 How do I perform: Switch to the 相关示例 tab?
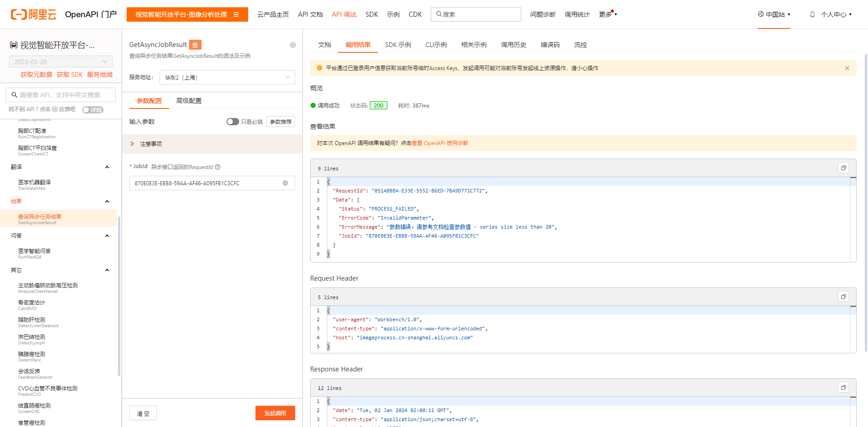pos(474,45)
